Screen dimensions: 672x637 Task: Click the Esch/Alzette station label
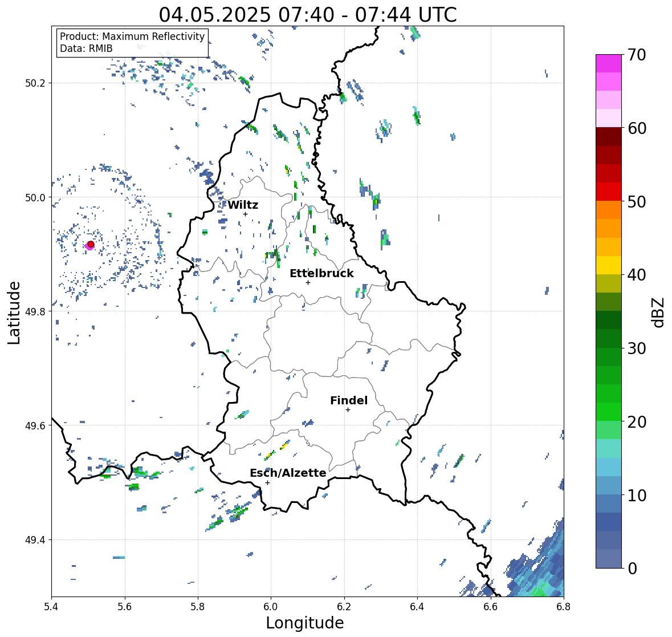[x=288, y=473]
